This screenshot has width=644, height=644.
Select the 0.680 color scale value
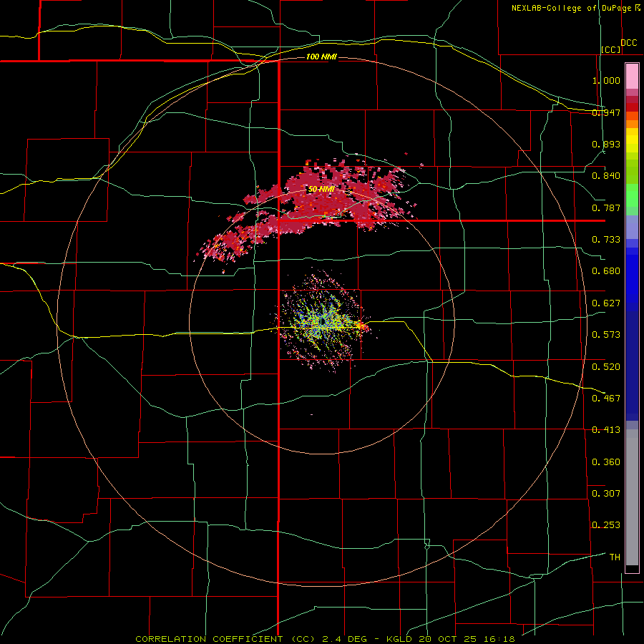[606, 271]
